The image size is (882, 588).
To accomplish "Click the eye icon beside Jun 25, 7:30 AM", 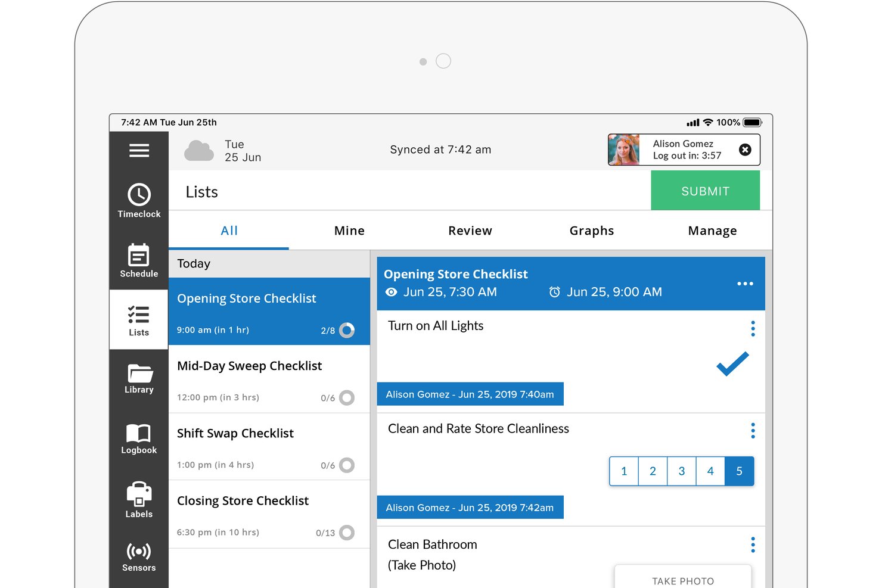I will pos(391,292).
